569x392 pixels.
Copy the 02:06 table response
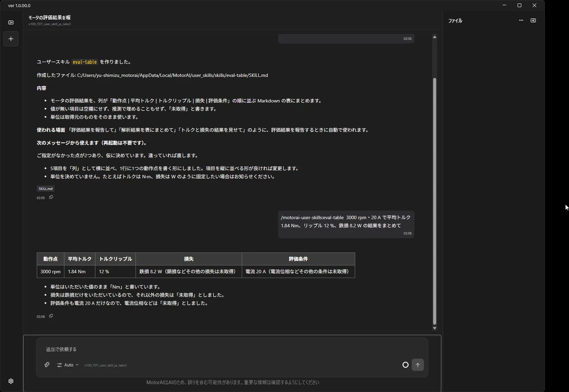(x=51, y=316)
